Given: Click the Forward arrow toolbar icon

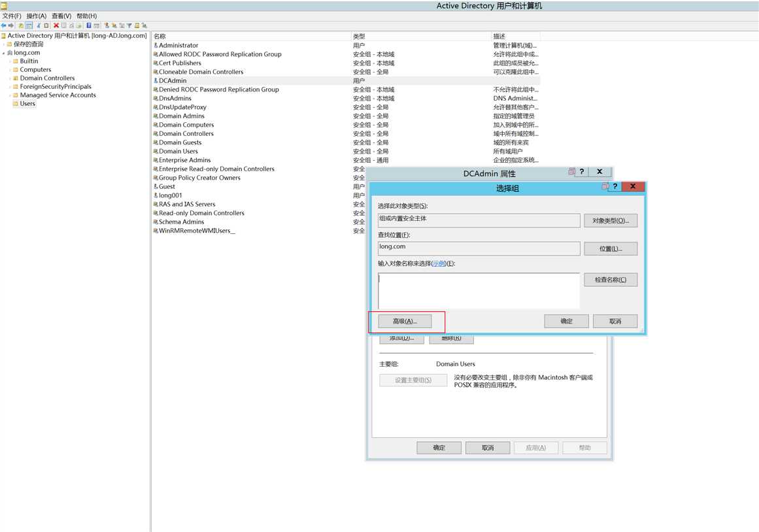Looking at the screenshot, I should point(10,25).
